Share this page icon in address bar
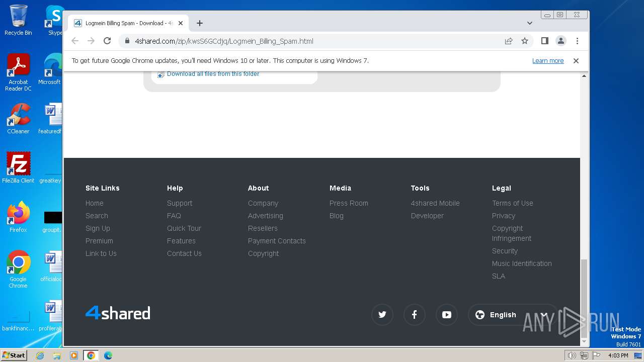The height and width of the screenshot is (362, 644). 509,41
